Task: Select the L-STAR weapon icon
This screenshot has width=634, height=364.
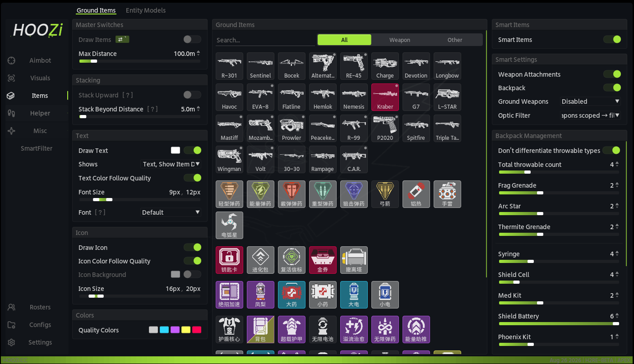Action: [447, 97]
